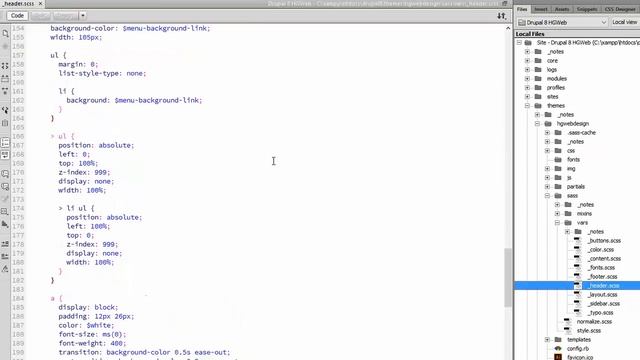This screenshot has height=360, width=640.
Task: Expand the modules folder
Action: pyautogui.click(x=527, y=79)
